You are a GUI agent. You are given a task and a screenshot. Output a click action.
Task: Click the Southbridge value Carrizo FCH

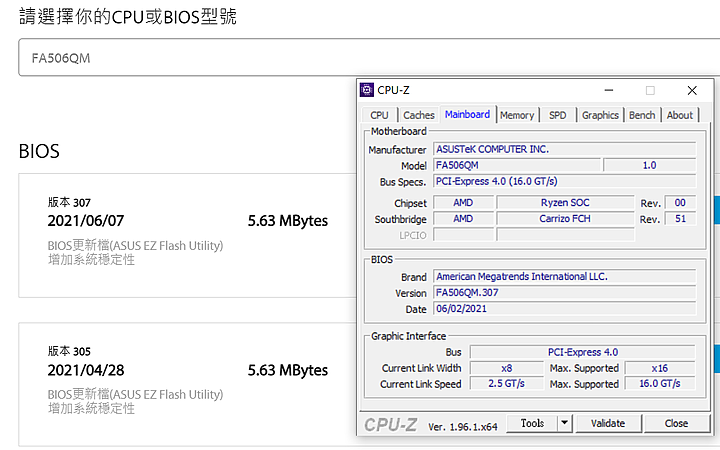(565, 219)
